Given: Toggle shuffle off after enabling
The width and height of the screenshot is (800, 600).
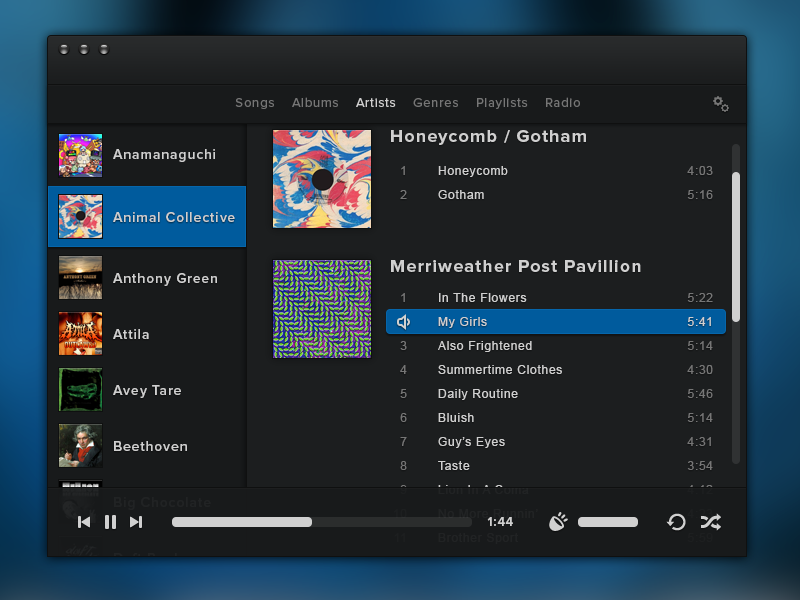Looking at the screenshot, I should (711, 521).
